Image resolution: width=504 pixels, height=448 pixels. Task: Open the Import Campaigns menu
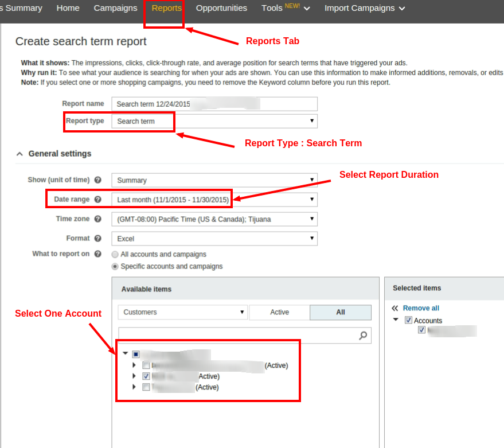click(x=365, y=8)
